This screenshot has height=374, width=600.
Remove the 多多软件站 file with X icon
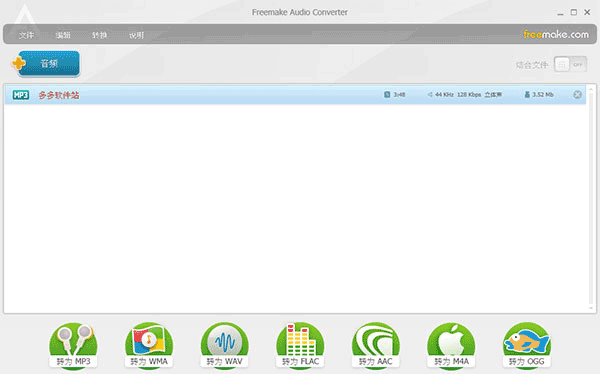pos(577,95)
